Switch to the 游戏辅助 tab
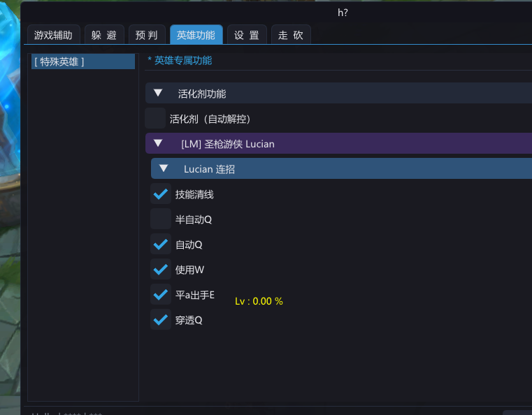532x415 pixels. (53, 35)
